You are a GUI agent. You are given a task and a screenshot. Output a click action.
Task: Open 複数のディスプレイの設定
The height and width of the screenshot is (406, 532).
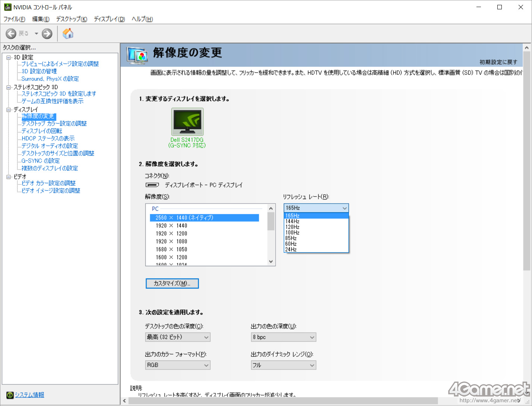point(50,168)
